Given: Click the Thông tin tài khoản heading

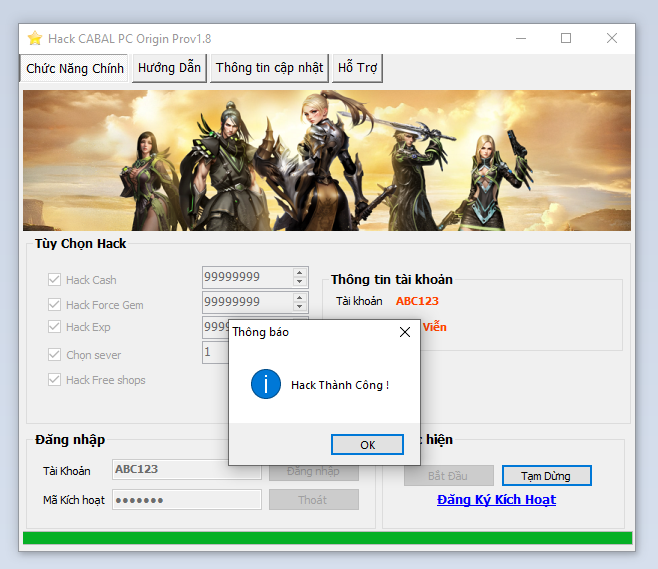Looking at the screenshot, I should [x=392, y=279].
